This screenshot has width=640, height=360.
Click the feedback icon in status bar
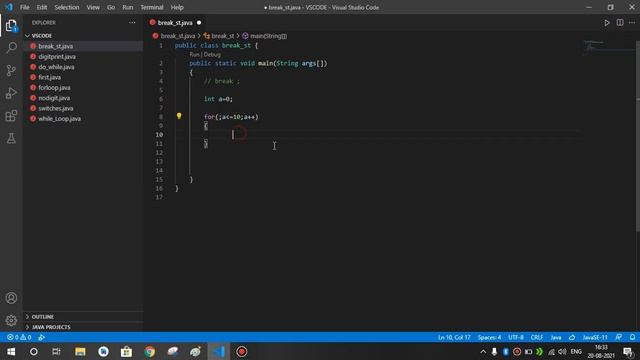619,338
